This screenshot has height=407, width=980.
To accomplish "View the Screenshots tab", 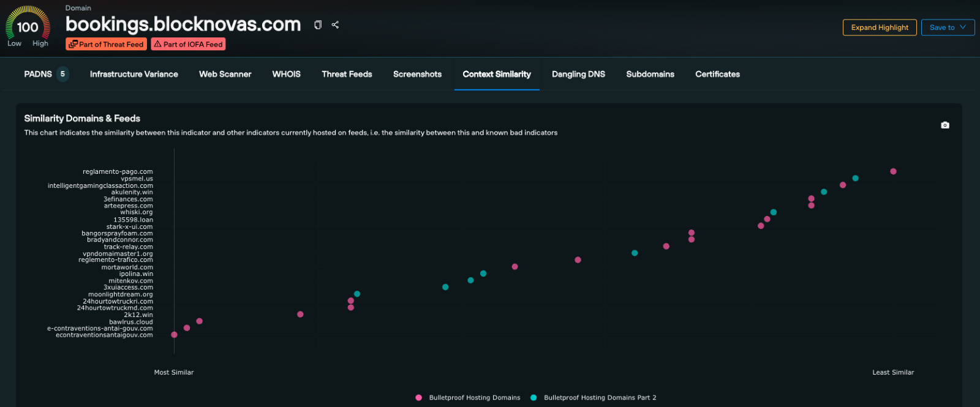I will click(x=417, y=74).
